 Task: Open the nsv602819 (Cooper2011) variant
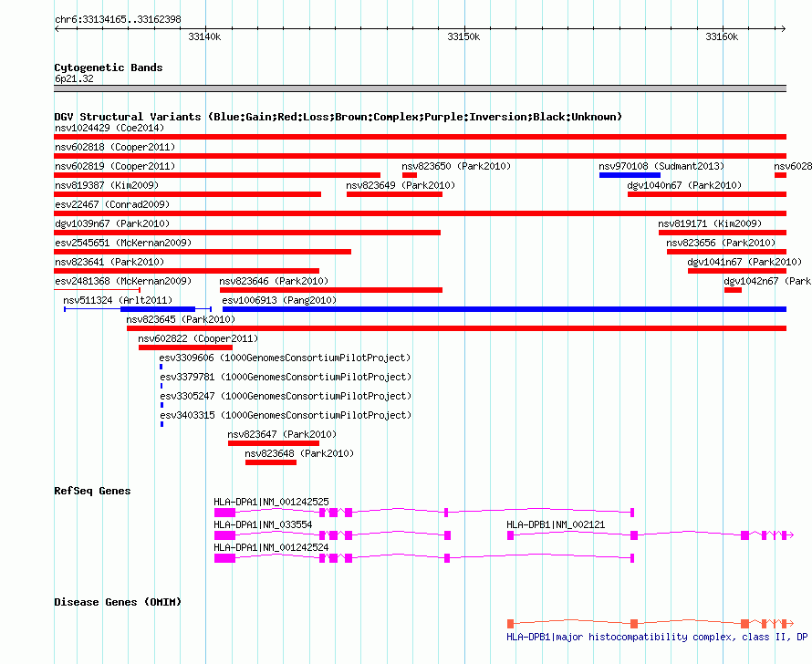click(x=115, y=166)
